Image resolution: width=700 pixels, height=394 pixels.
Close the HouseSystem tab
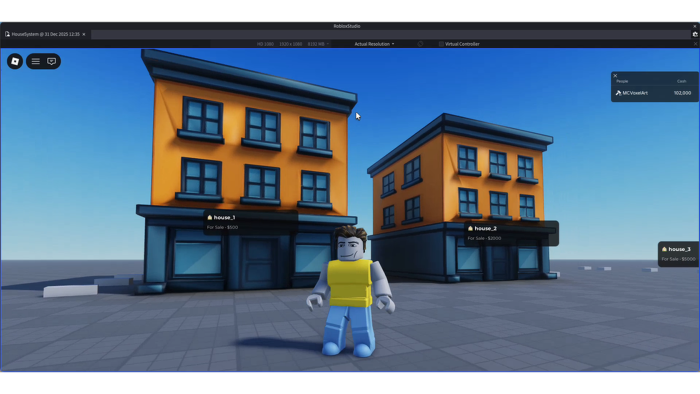83,34
